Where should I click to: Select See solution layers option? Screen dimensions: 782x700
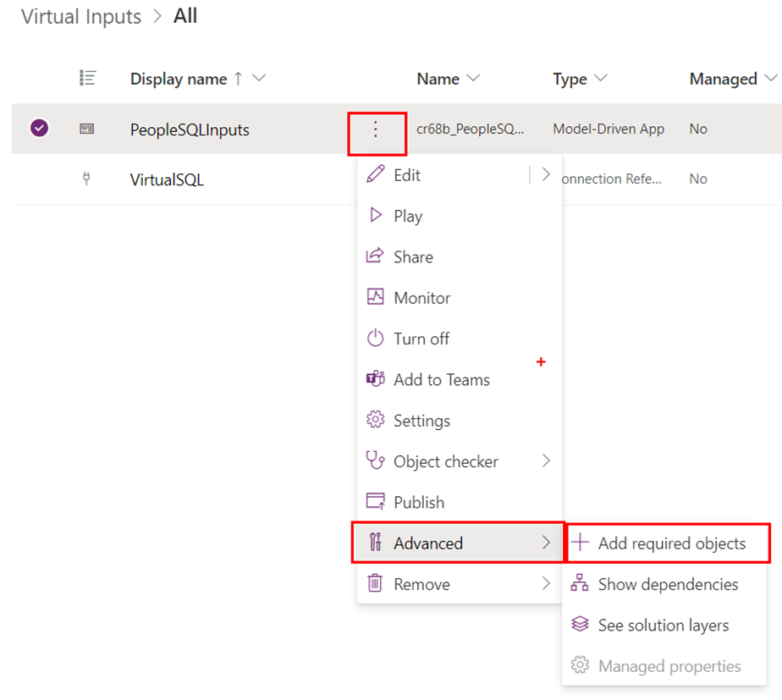click(x=663, y=626)
